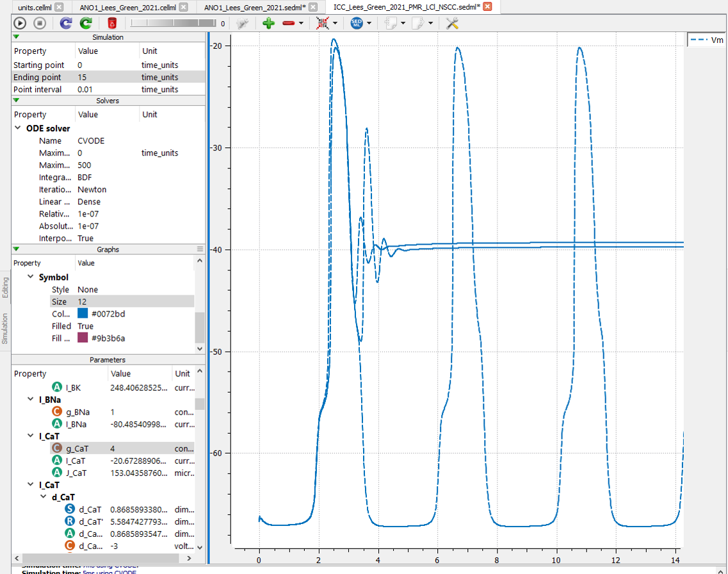Open the ANO1_Lees_Green_2021.cellml tab
This screenshot has height=574, width=728.
point(127,7)
